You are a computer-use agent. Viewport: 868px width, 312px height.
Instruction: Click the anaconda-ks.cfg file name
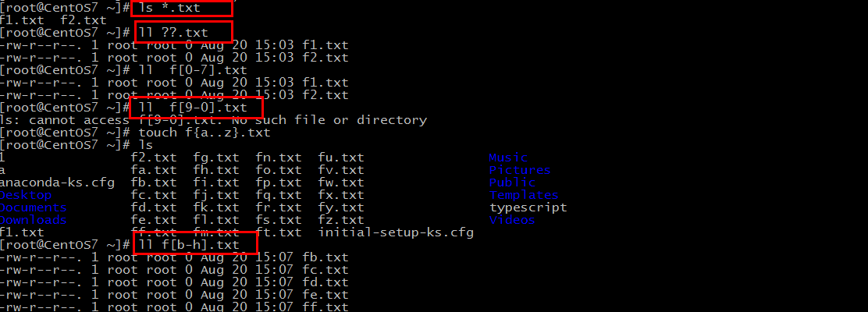point(57,183)
